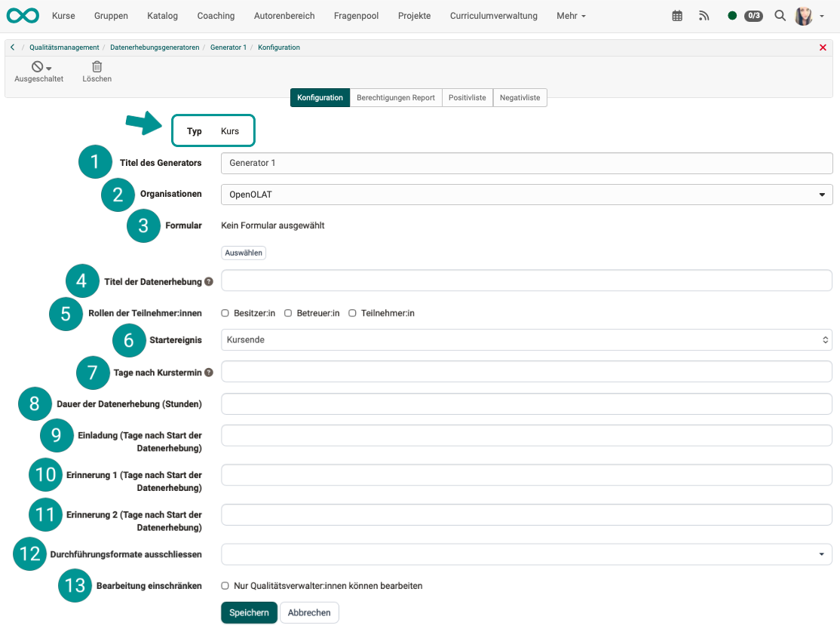Click the green status dot indicator
Image resolution: width=840 pixels, height=641 pixels.
coord(731,14)
